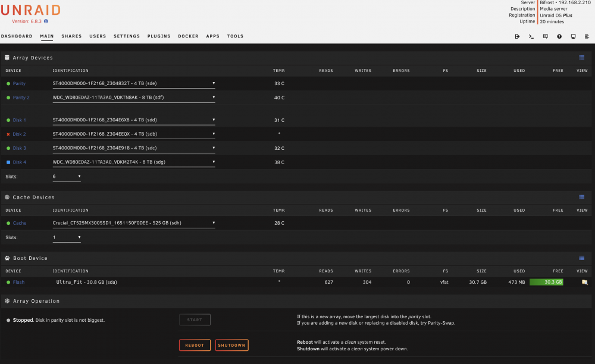Click the info monitor icon in top toolbar

click(x=574, y=36)
